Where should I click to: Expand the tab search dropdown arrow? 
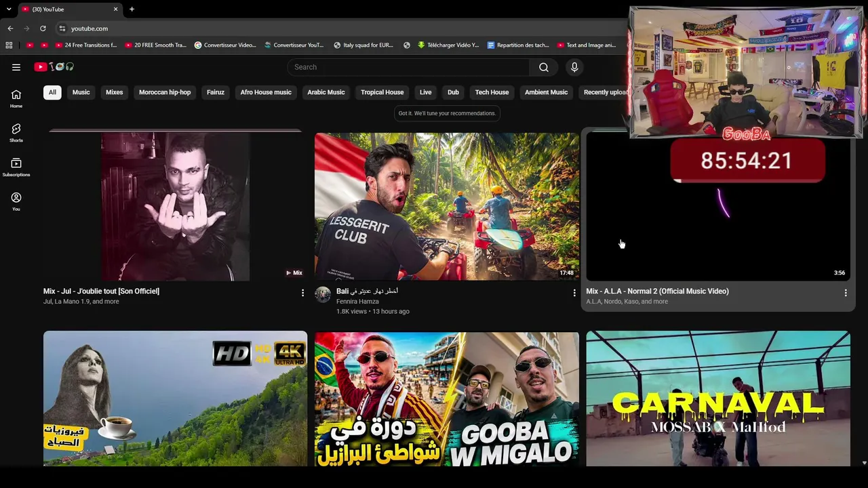(x=9, y=9)
